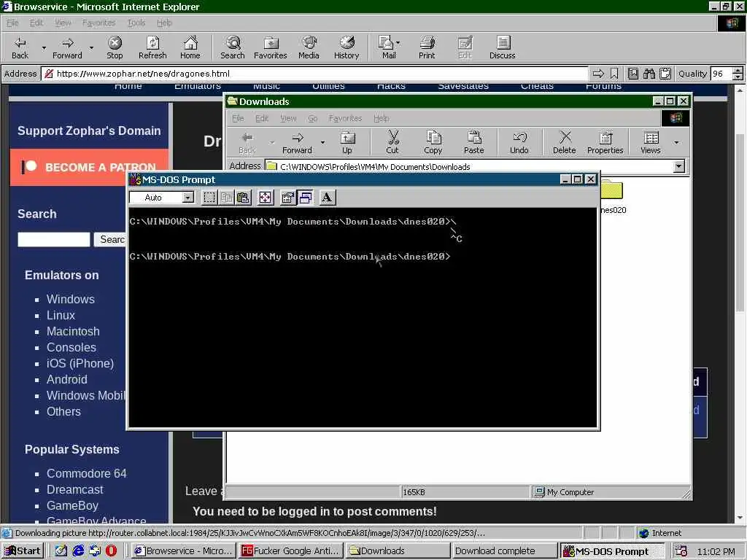This screenshot has height=560, width=747.
Task: Click the Forward button in Internet Explorer
Action: coord(67,47)
